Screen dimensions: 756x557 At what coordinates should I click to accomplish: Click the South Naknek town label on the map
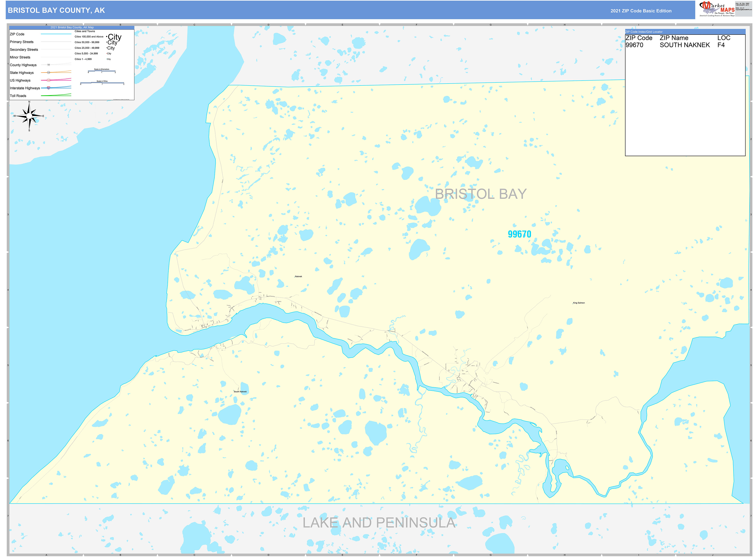(240, 392)
